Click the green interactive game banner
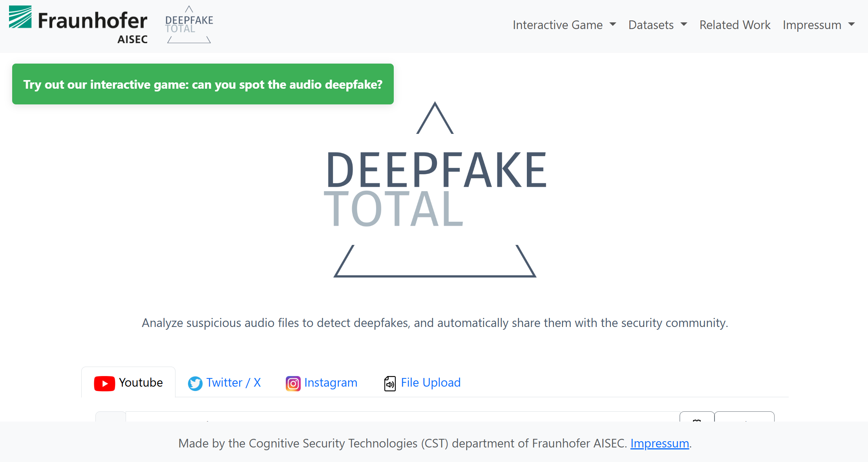 coord(203,84)
